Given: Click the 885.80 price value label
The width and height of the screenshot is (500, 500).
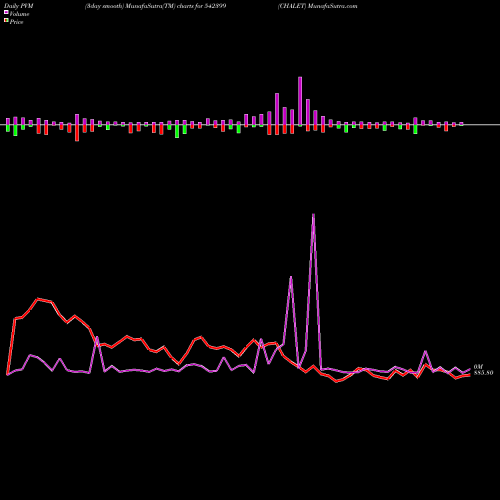Looking at the screenshot, I should pyautogui.click(x=483, y=373).
